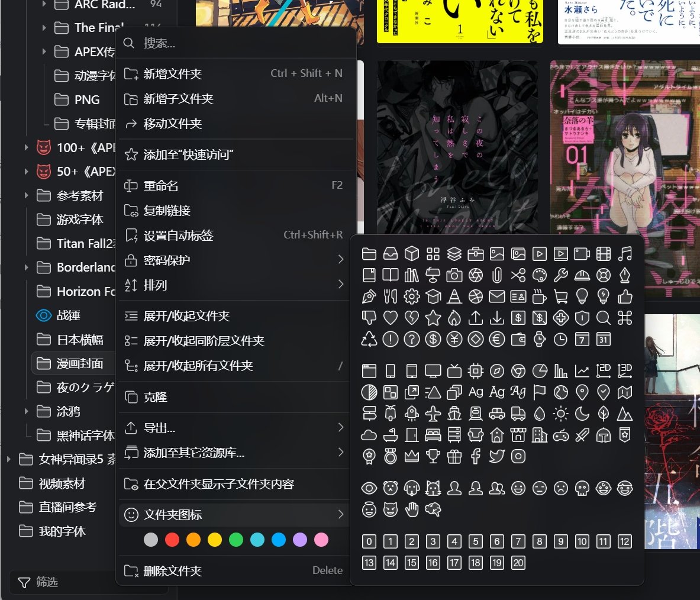This screenshot has width=700, height=600.
Task: Choose the thumbs down icon
Action: coord(369,318)
